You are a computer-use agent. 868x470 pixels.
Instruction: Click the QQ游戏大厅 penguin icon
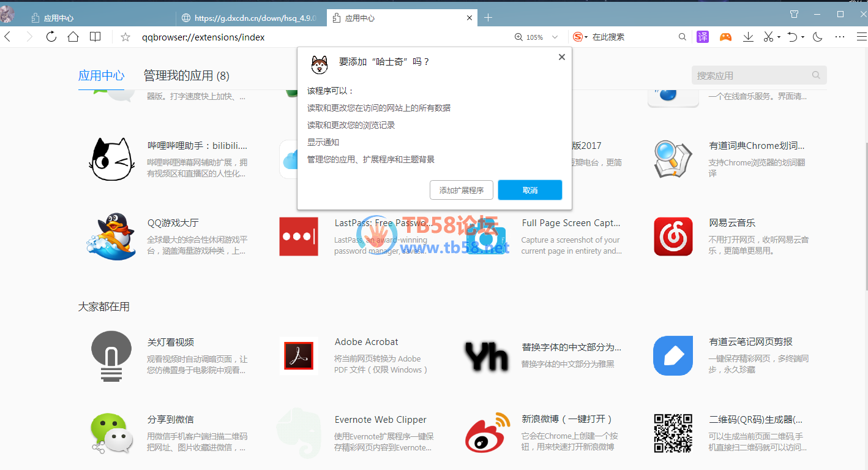coord(111,237)
